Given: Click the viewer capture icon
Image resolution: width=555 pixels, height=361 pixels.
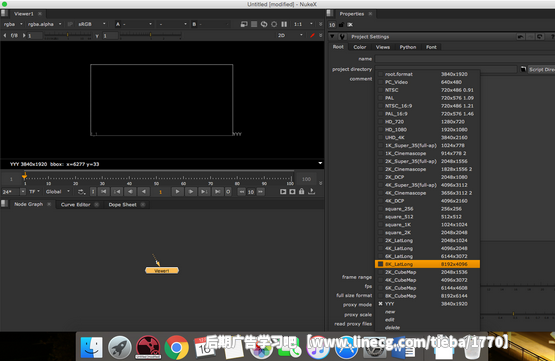Looking at the screenshot, I should click(292, 191).
